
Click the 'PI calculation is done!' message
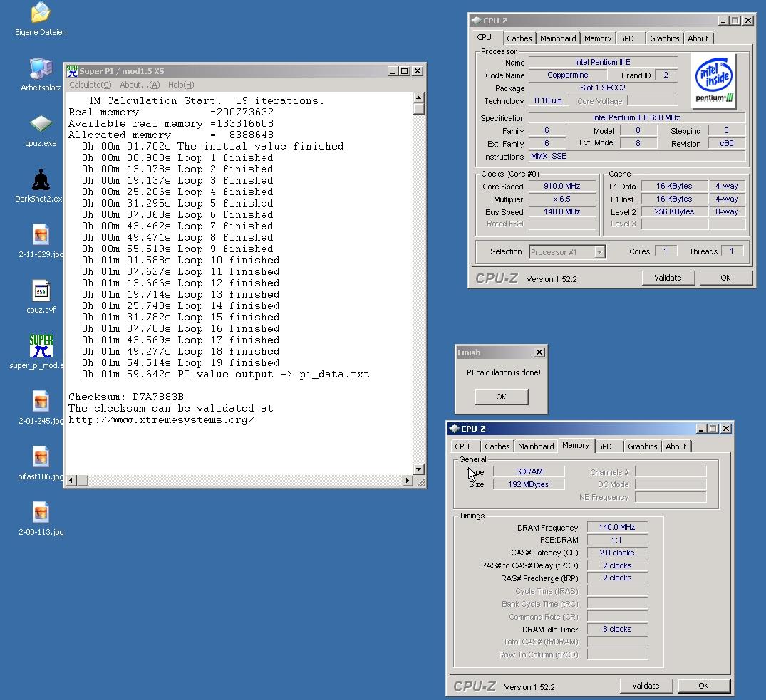(504, 372)
